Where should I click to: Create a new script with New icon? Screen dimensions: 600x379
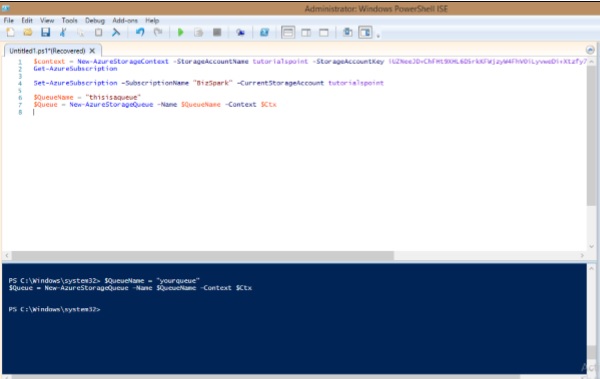(x=10, y=33)
